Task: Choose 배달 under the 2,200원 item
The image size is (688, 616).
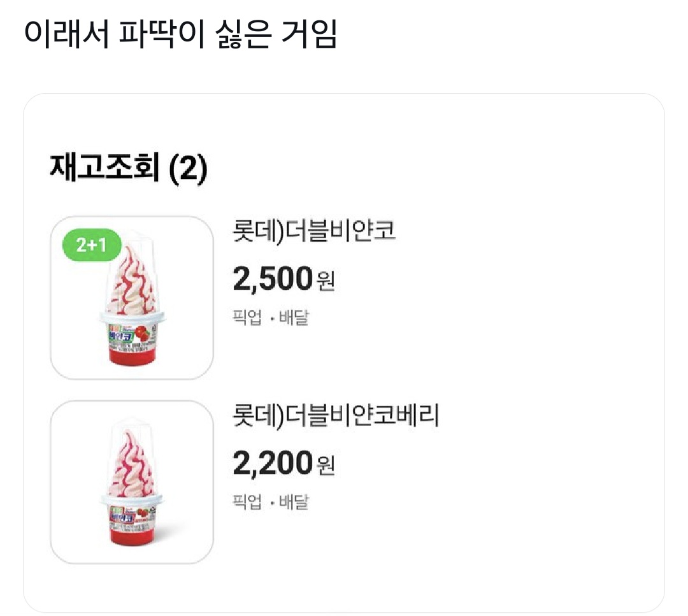Action: pos(294,501)
